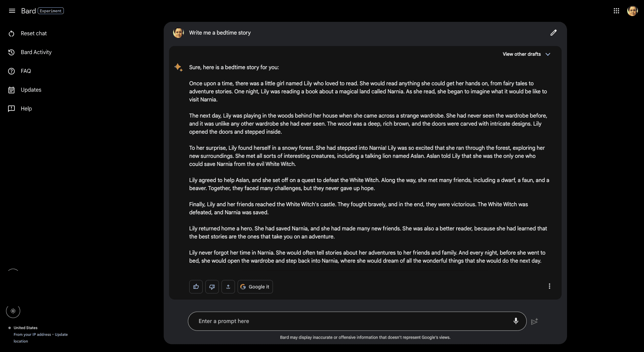Collapse the hamburger main menu
The width and height of the screenshot is (644, 352).
click(12, 11)
